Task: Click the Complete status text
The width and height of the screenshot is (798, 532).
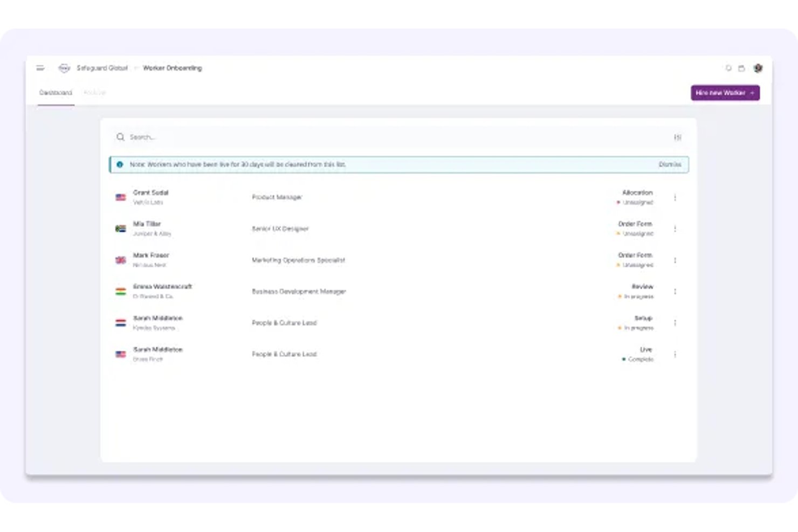Action: tap(641, 359)
